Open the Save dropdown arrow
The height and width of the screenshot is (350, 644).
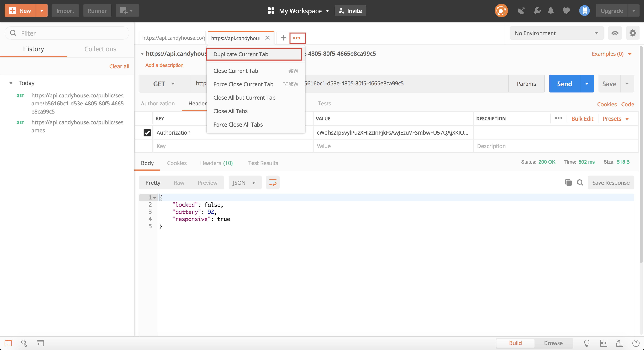tap(627, 84)
